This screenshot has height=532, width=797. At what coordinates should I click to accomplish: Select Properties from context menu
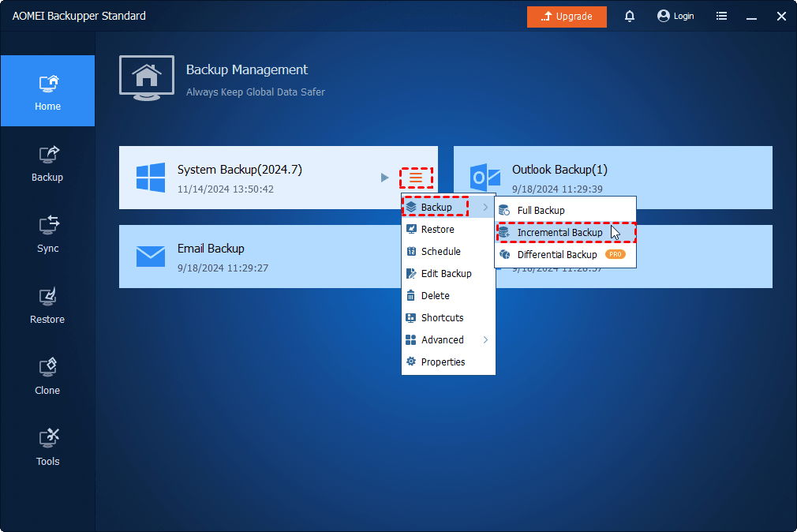coord(448,362)
